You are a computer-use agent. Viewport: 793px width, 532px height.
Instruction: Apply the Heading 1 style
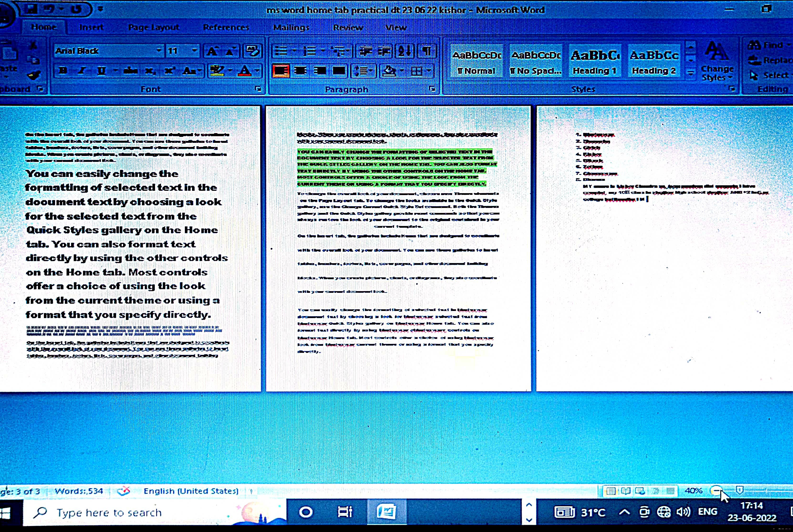coord(595,62)
